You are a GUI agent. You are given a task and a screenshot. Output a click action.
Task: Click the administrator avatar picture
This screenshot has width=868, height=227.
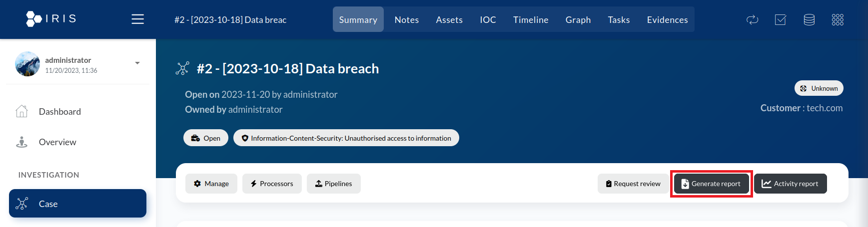[27, 64]
